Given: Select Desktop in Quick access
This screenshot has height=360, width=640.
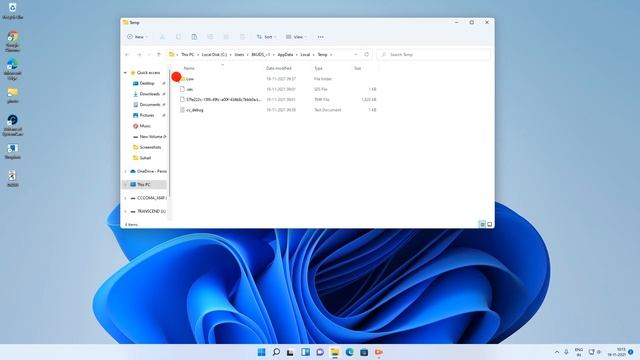Looking at the screenshot, I should point(147,83).
